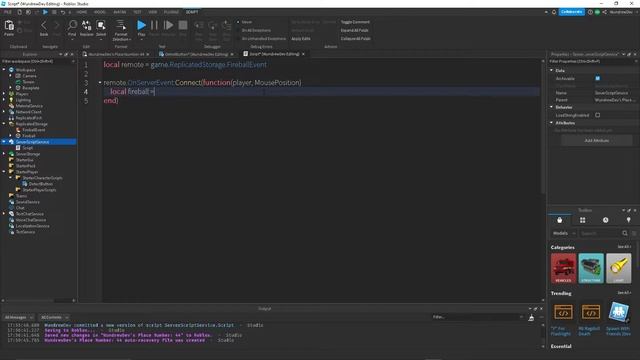
Task: Collapse the ServerScriptService tree node
Action: (4, 142)
